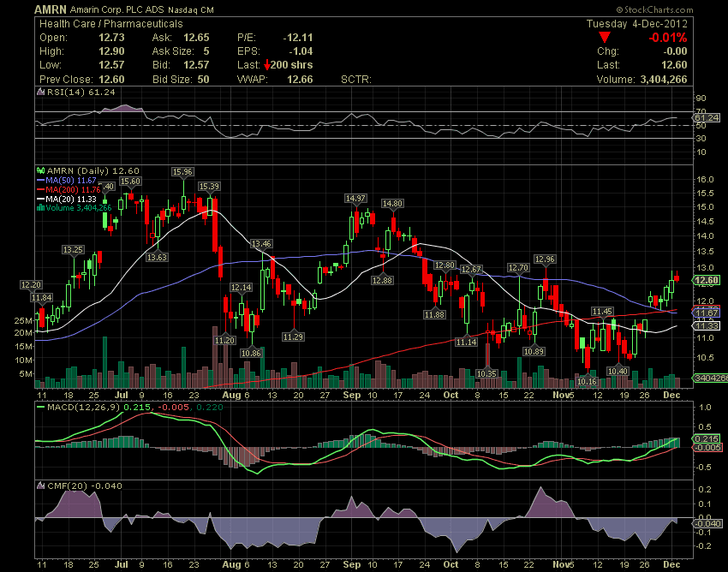Viewport: 728px width, 572px height.
Task: Click the green volume bars icon in the legend
Action: [x=41, y=206]
